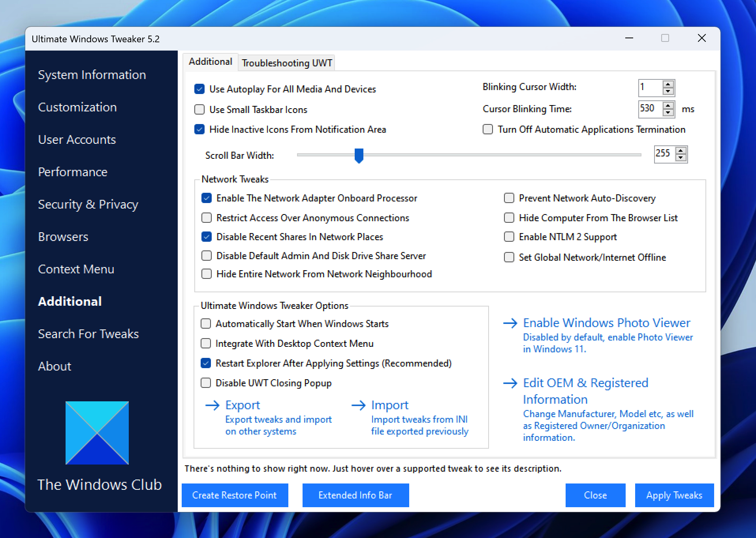Switch to the Troubleshooting UWT tab
The image size is (756, 538).
[x=287, y=63]
